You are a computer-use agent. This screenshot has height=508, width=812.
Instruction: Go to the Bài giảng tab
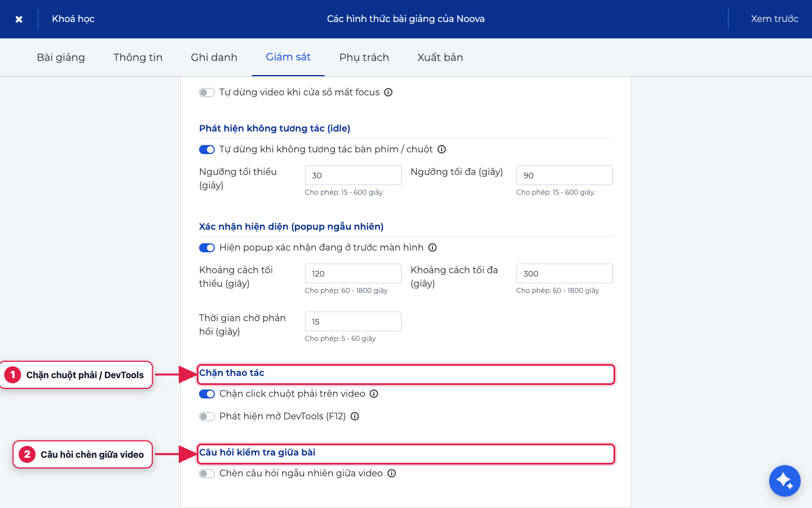tap(61, 57)
